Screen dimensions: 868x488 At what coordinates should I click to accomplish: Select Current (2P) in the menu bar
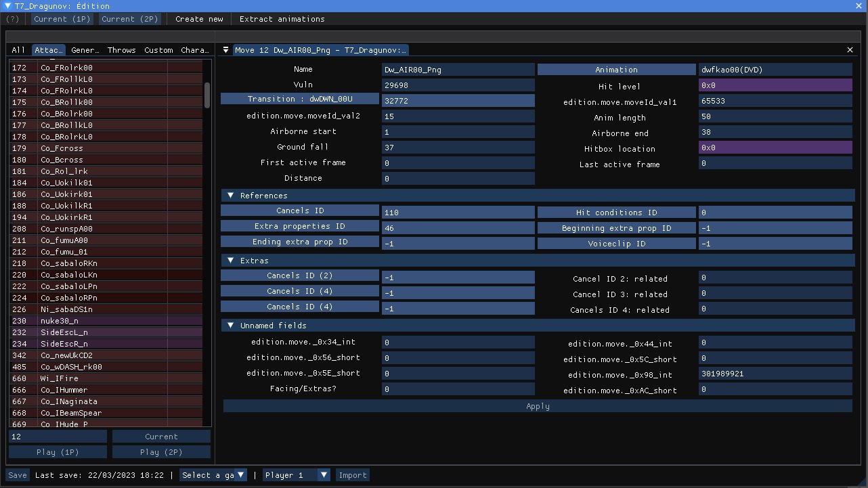[x=129, y=19]
